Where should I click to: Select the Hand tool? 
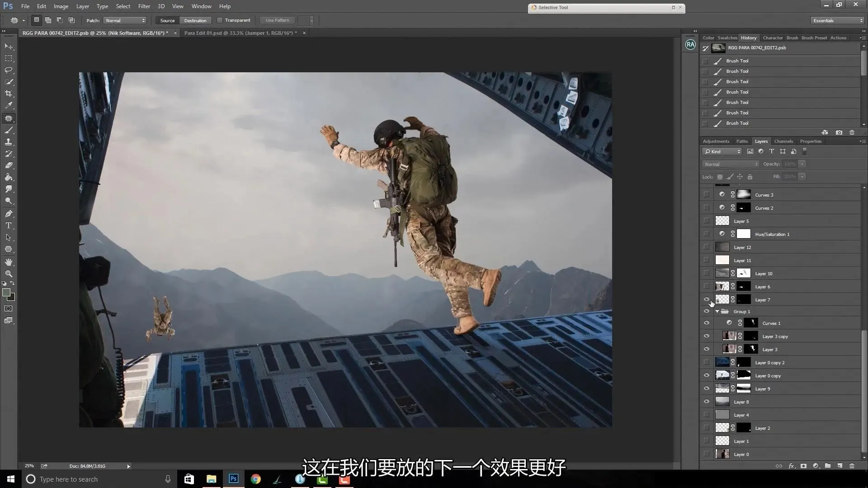coord(9,262)
